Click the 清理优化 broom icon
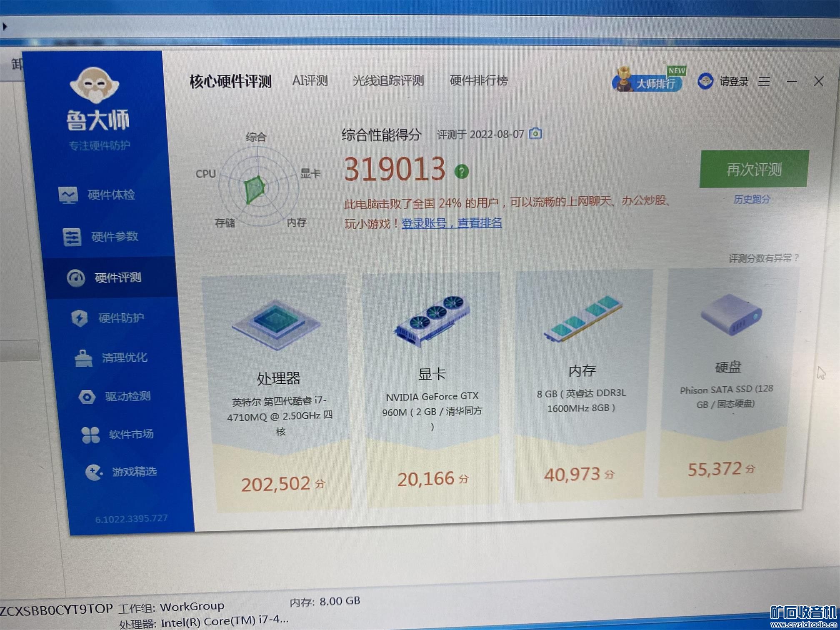The image size is (840, 630). point(83,358)
